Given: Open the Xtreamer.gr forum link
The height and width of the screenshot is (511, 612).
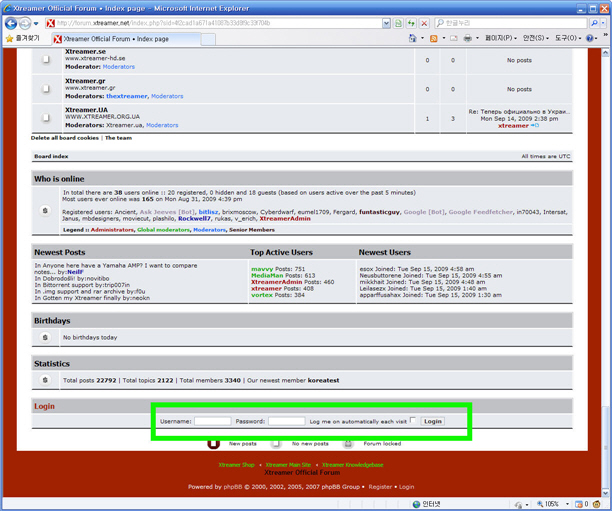Looking at the screenshot, I should (x=85, y=81).
